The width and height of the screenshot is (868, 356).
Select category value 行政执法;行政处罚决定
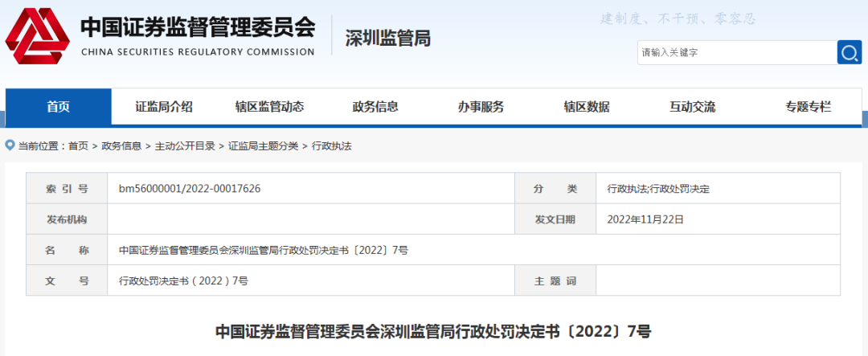(x=658, y=189)
